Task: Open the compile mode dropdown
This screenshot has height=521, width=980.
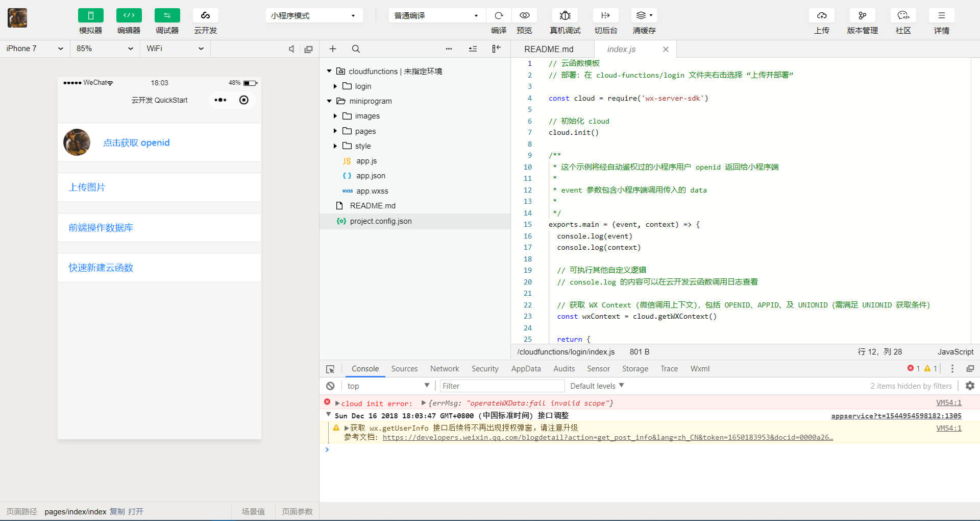Action: pyautogui.click(x=436, y=16)
